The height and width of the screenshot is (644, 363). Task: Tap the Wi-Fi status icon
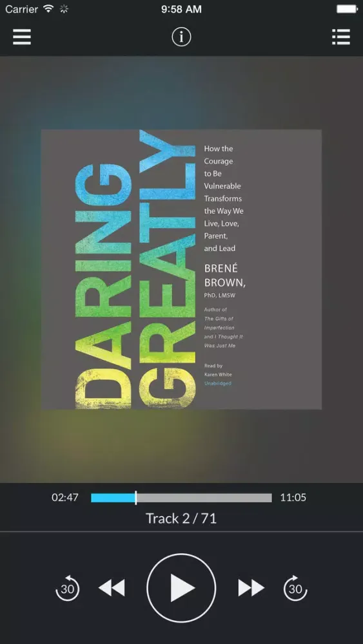(48, 9)
